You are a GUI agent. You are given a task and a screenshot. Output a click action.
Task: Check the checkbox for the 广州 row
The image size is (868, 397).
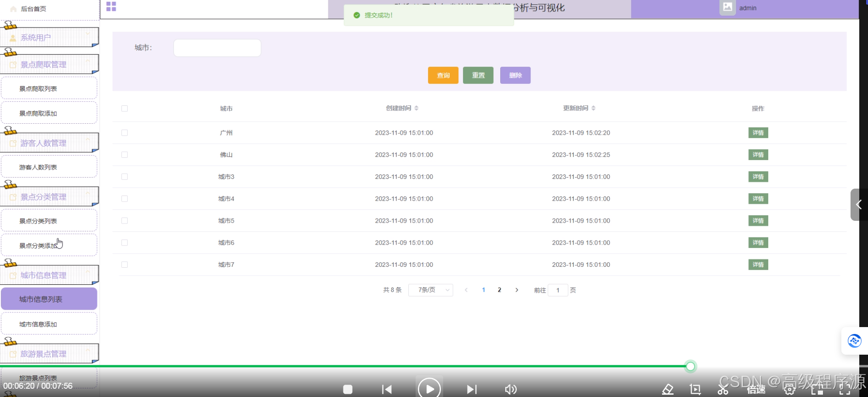[125, 132]
